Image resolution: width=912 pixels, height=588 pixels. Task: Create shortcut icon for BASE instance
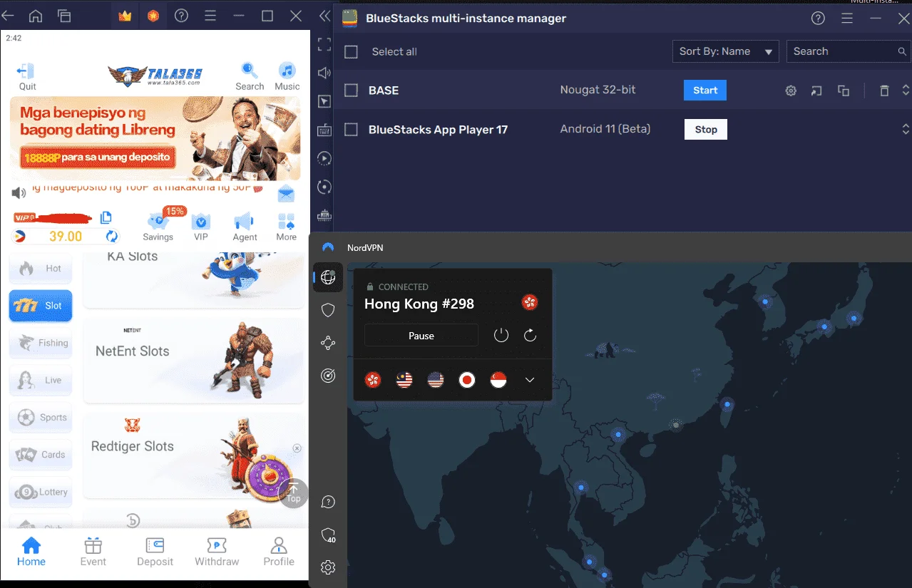pyautogui.click(x=816, y=91)
